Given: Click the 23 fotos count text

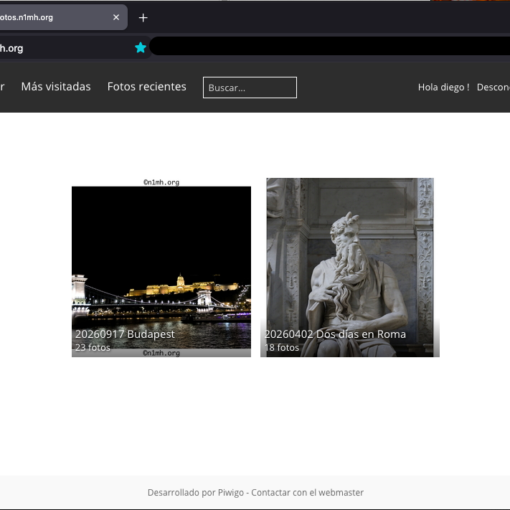Looking at the screenshot, I should click(93, 348).
